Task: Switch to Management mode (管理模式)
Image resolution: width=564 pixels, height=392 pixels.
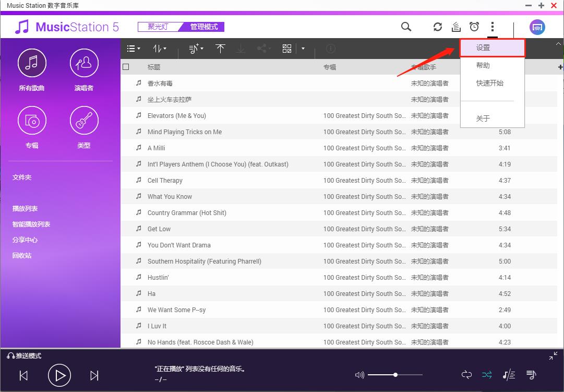Action: click(x=203, y=27)
